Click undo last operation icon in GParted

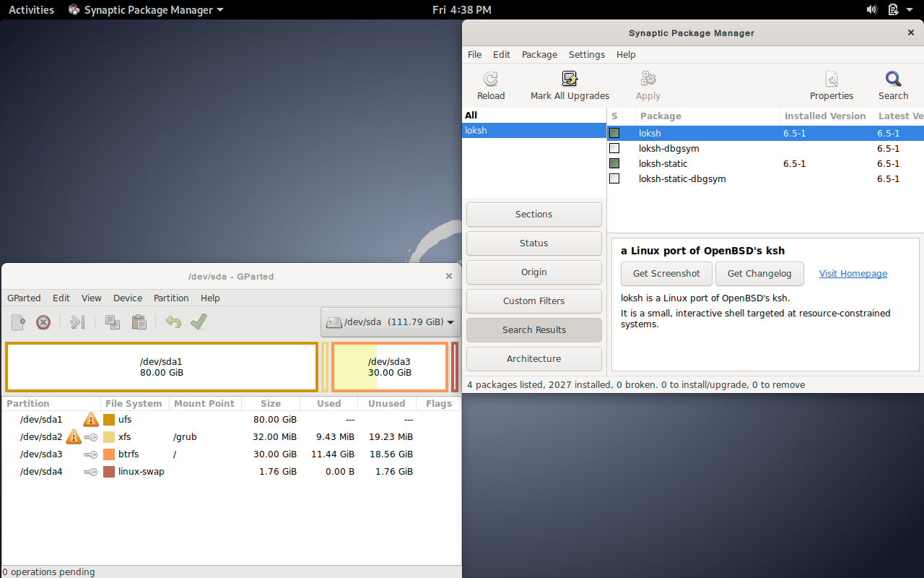click(x=173, y=322)
